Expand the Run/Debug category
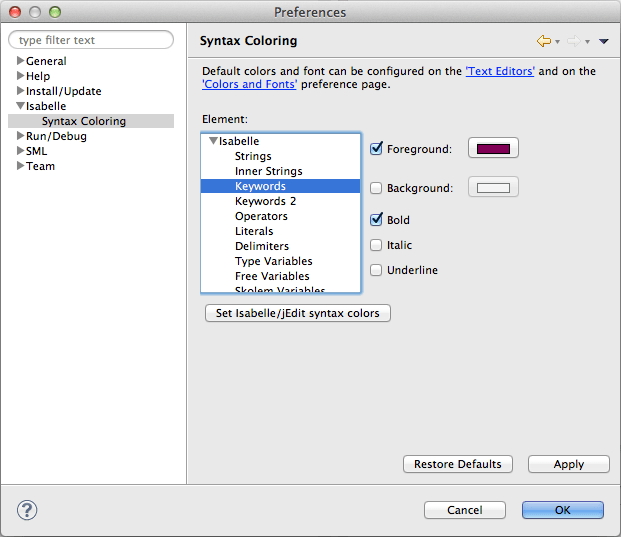621x537 pixels. point(20,136)
